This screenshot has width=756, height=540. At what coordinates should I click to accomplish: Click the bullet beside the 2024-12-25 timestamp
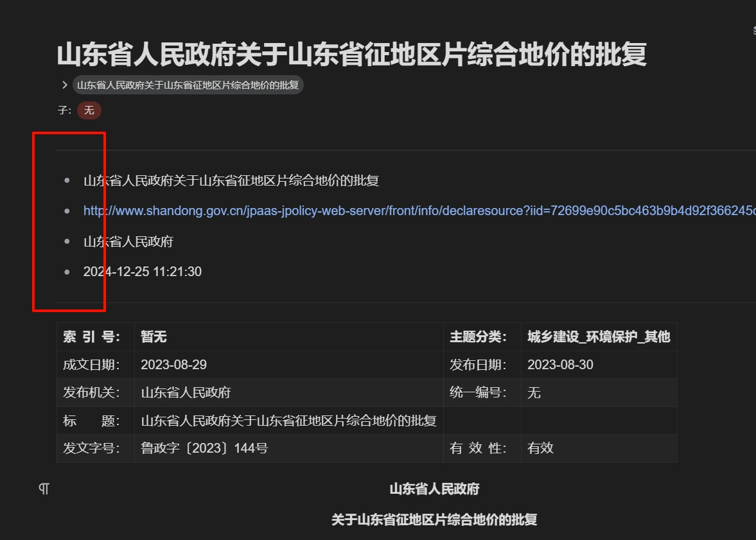click(x=66, y=271)
